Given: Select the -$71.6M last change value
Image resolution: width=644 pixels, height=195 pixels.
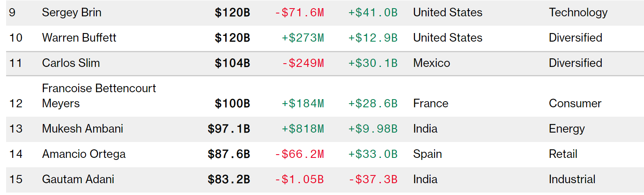Looking at the screenshot, I should (x=299, y=13).
